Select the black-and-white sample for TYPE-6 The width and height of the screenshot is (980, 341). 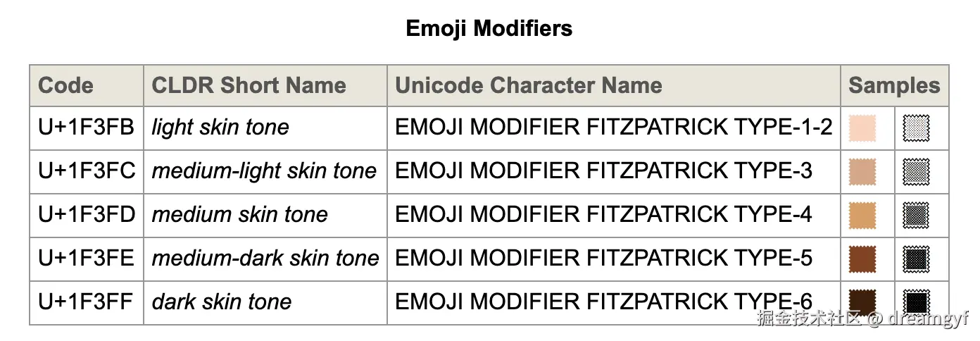916,302
